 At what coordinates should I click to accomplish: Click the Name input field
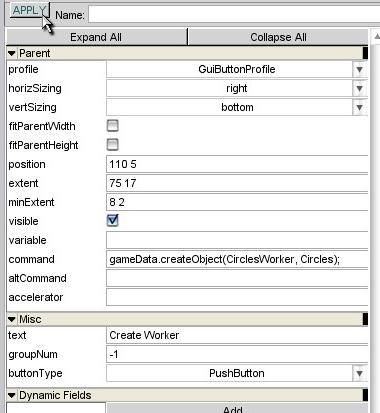pos(234,14)
